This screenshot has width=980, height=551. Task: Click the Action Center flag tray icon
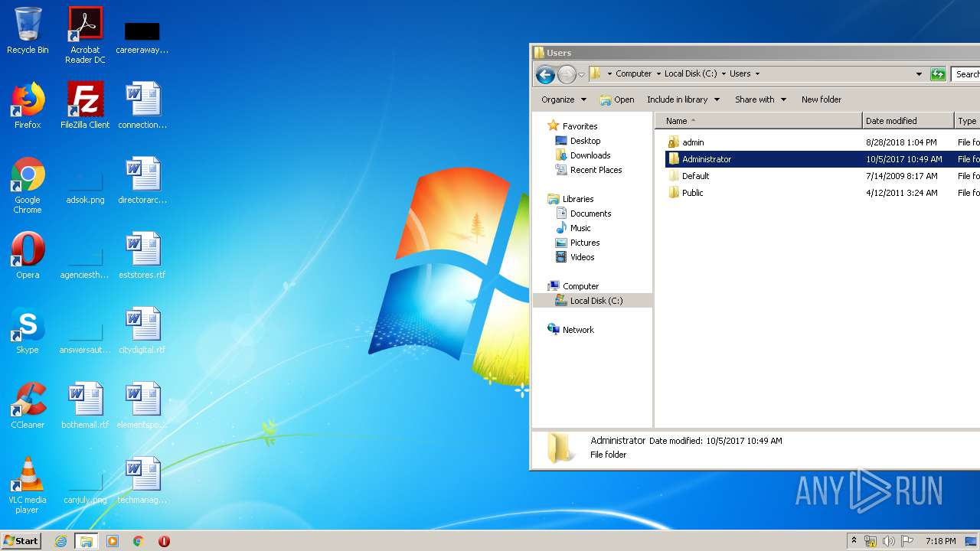pos(906,541)
